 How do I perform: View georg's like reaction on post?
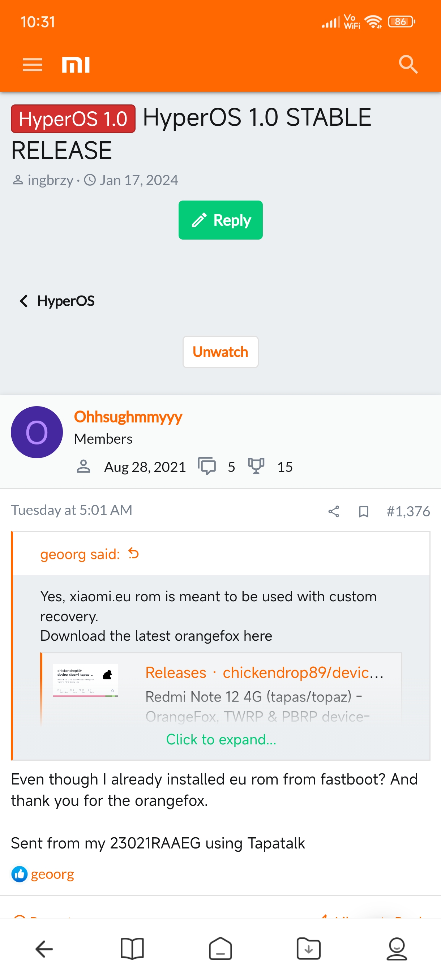[52, 874]
